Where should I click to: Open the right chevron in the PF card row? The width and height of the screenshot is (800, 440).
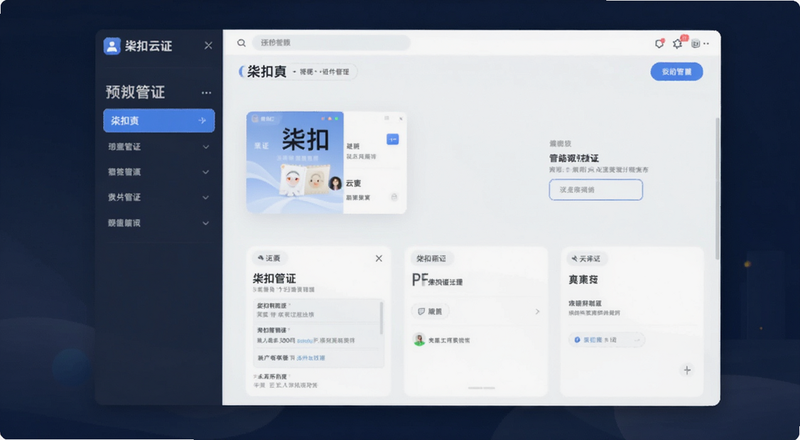[x=537, y=311]
